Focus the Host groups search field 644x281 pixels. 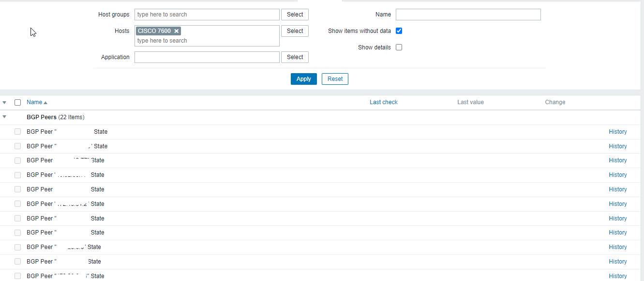coord(207,15)
